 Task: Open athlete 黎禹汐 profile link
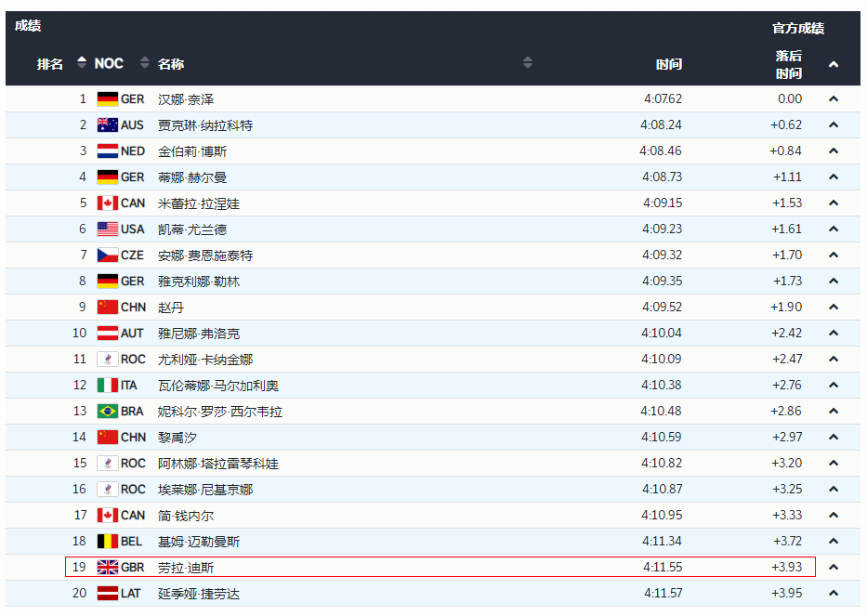[177, 438]
